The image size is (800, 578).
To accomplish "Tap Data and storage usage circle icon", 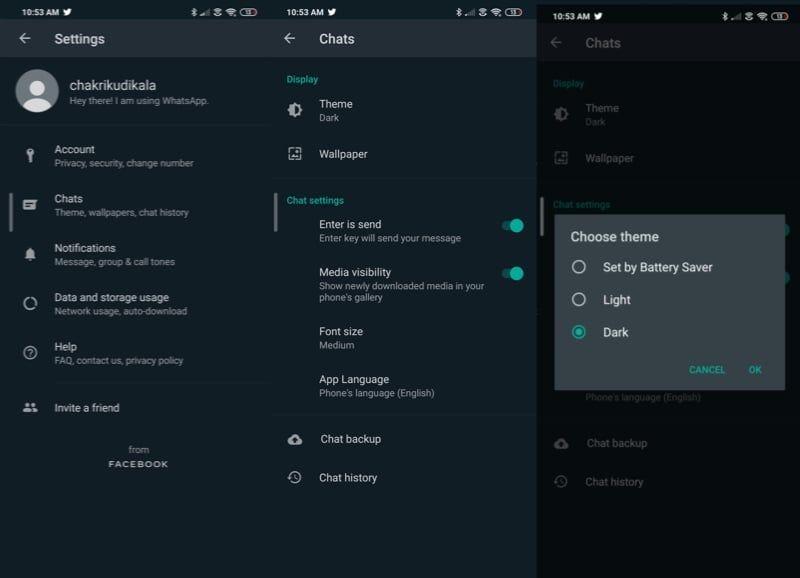I will (30, 304).
